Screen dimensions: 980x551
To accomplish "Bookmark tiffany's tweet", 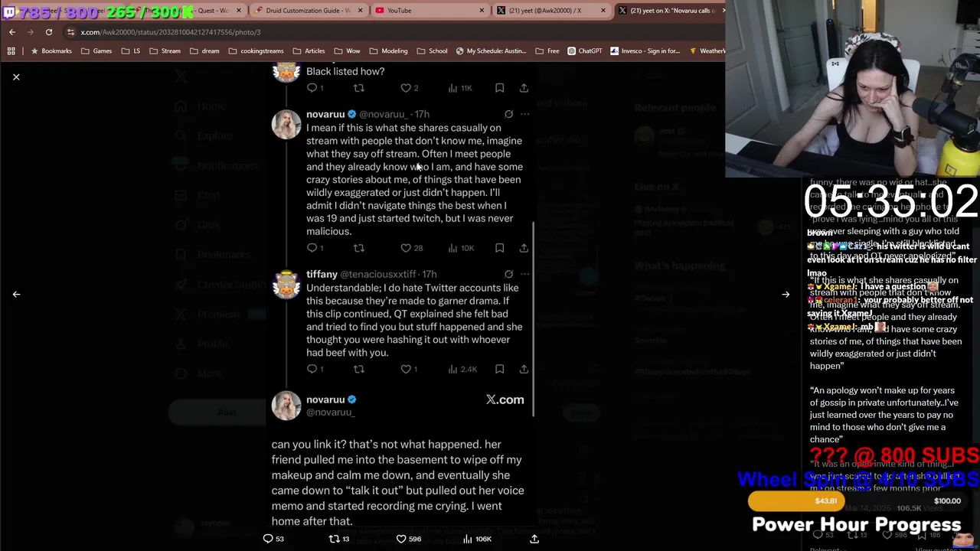I will [499, 369].
